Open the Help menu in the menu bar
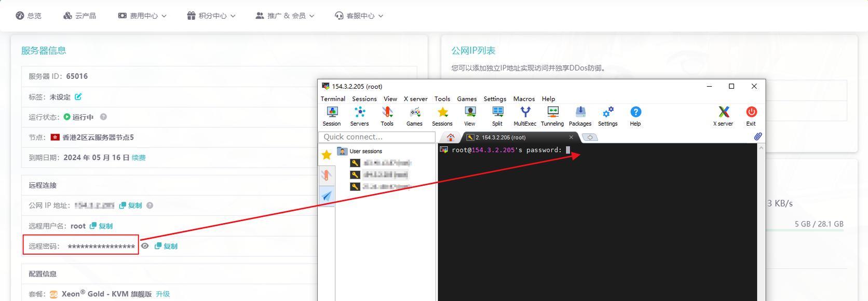Viewport: 868px width, 301px height. click(548, 99)
